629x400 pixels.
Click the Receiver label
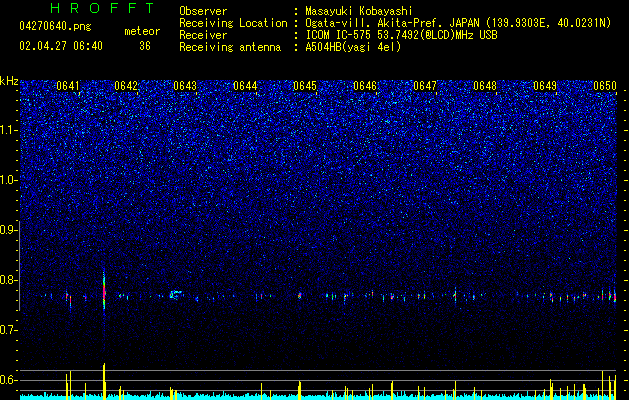[203, 35]
